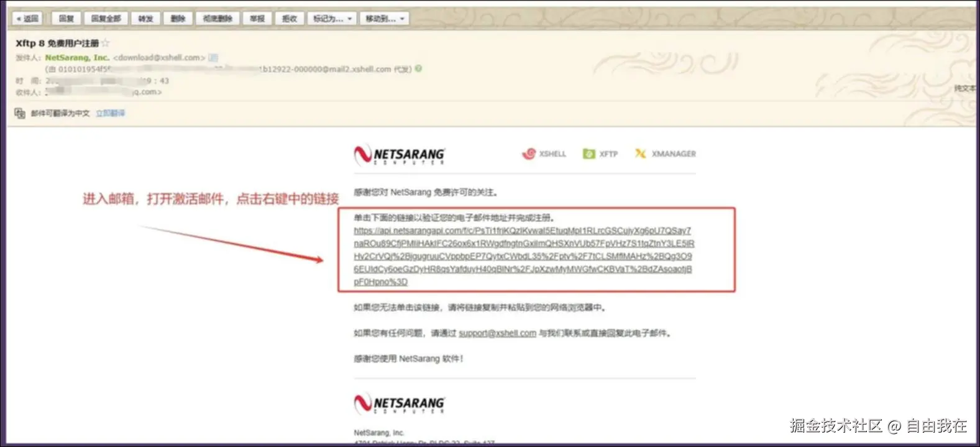Open the 标记为... dropdown
Viewport: 980px width, 447px height.
click(332, 19)
